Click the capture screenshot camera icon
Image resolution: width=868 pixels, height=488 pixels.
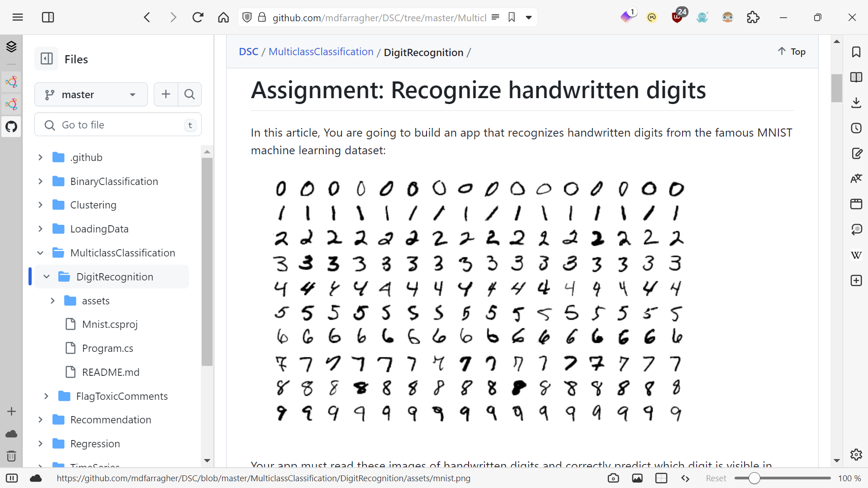(613, 478)
